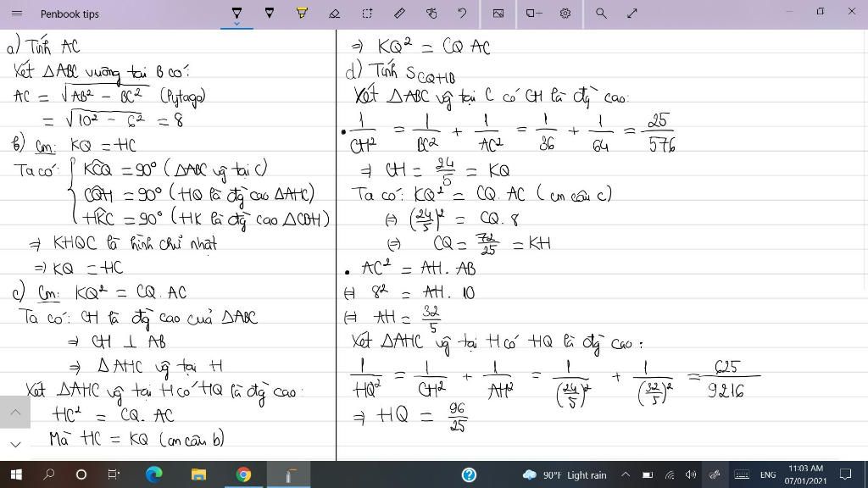Viewport: 868px width, 488px height.
Task: Open the search magnifier in toolbar
Action: (601, 14)
